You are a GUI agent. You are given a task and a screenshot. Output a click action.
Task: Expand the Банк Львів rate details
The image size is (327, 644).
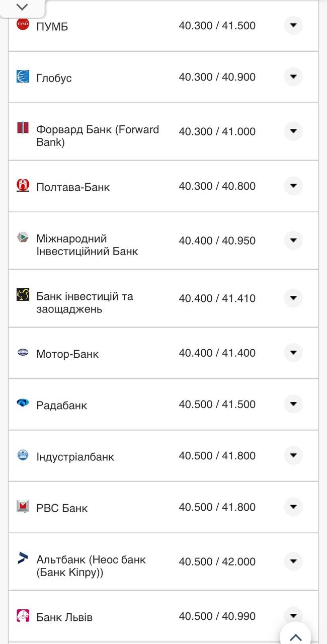[293, 616]
